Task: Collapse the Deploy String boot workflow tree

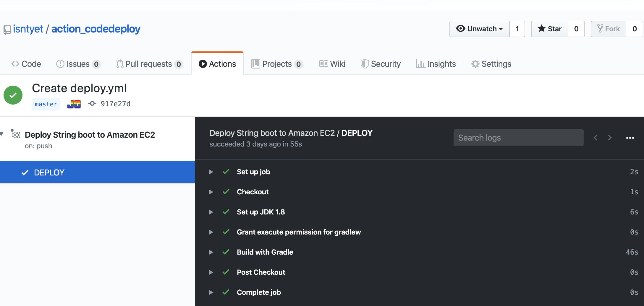Action: [2, 134]
